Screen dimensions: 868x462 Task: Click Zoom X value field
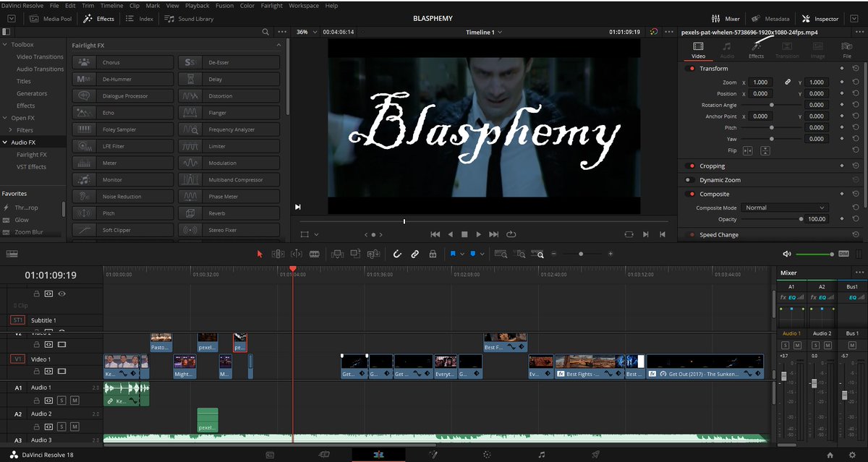761,82
